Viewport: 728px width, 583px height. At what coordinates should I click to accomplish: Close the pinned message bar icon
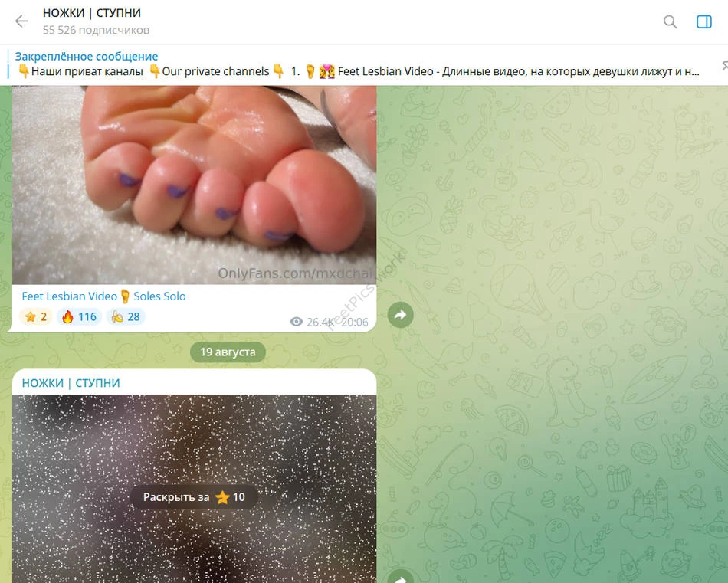click(x=724, y=65)
